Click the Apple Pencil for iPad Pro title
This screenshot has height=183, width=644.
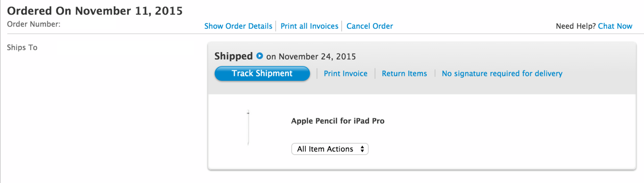pyautogui.click(x=338, y=121)
